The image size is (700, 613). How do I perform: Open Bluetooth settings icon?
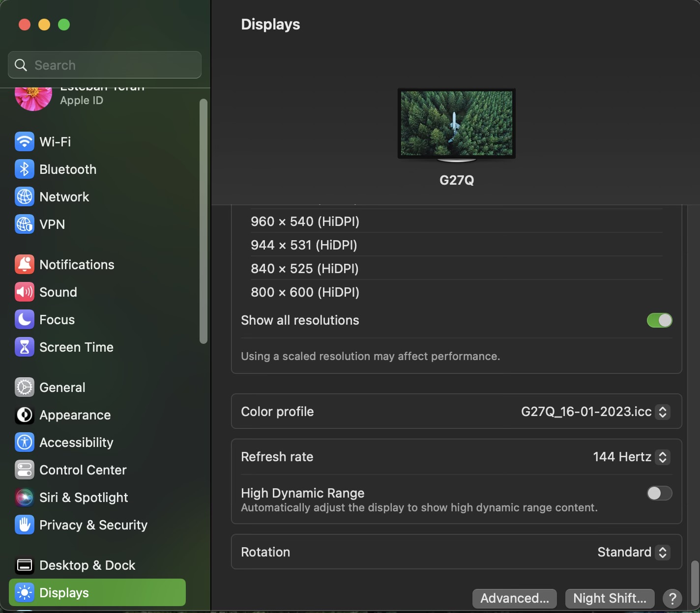[25, 169]
